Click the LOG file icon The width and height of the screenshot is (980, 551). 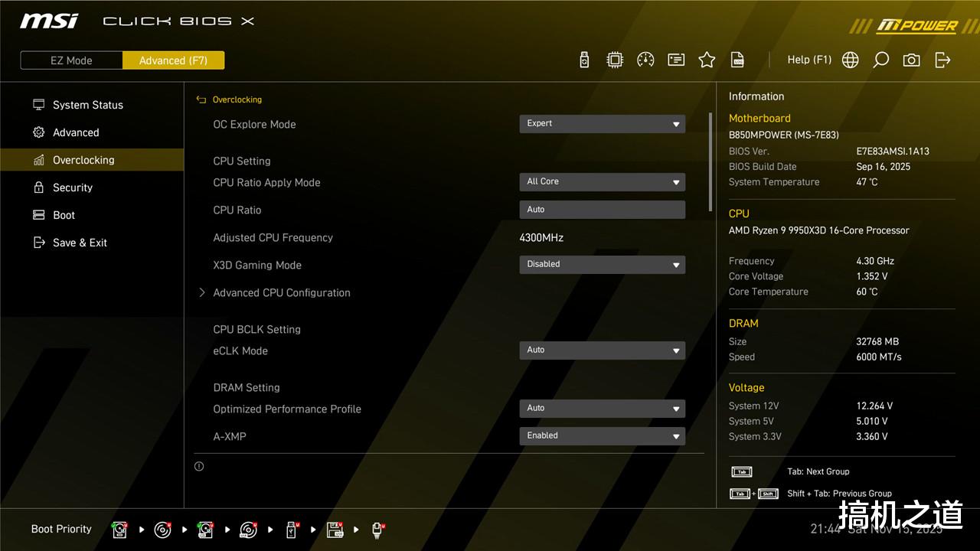(737, 60)
